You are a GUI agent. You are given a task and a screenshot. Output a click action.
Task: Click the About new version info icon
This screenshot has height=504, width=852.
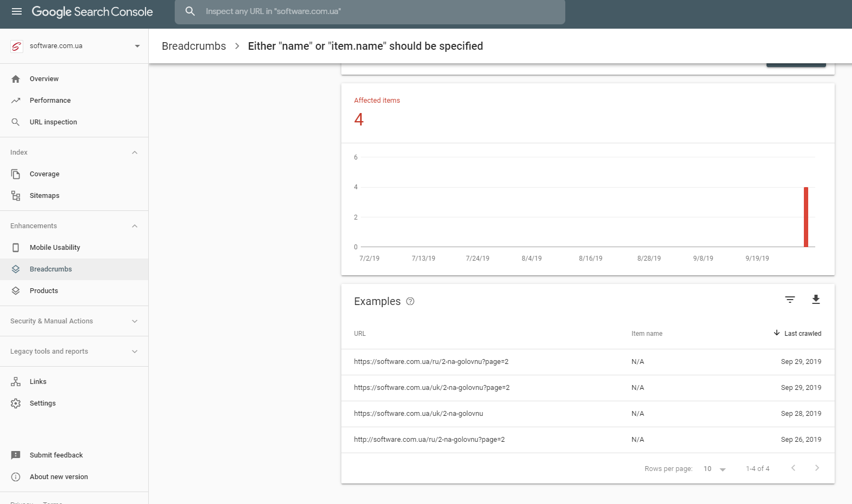point(16,477)
